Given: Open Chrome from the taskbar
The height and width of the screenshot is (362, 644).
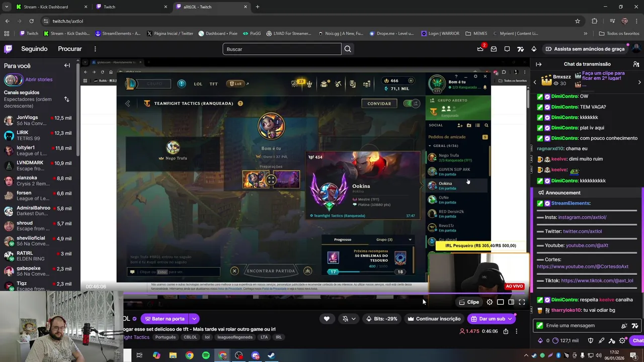Looking at the screenshot, I should 189,355.
